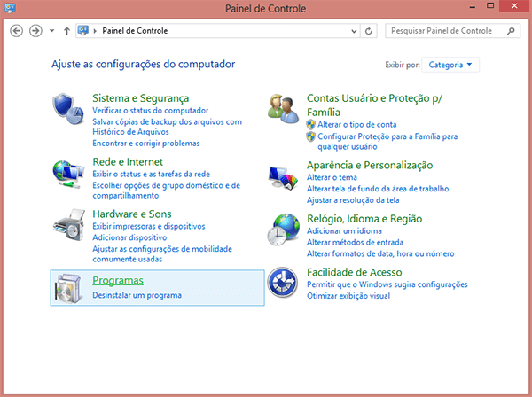The height and width of the screenshot is (397, 532).
Task: Expand the breadcrumb arrow before Painel de Controle
Action: 96,31
